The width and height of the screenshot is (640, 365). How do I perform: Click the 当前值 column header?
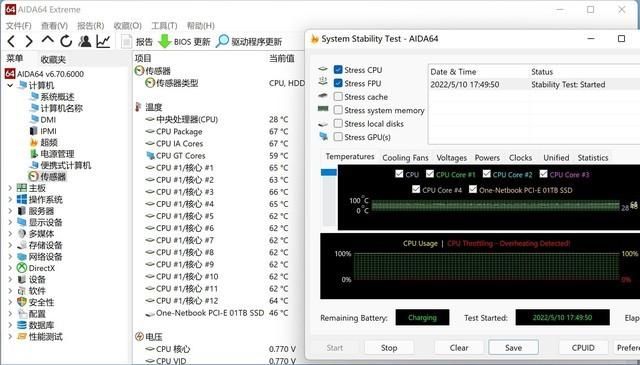click(x=282, y=59)
